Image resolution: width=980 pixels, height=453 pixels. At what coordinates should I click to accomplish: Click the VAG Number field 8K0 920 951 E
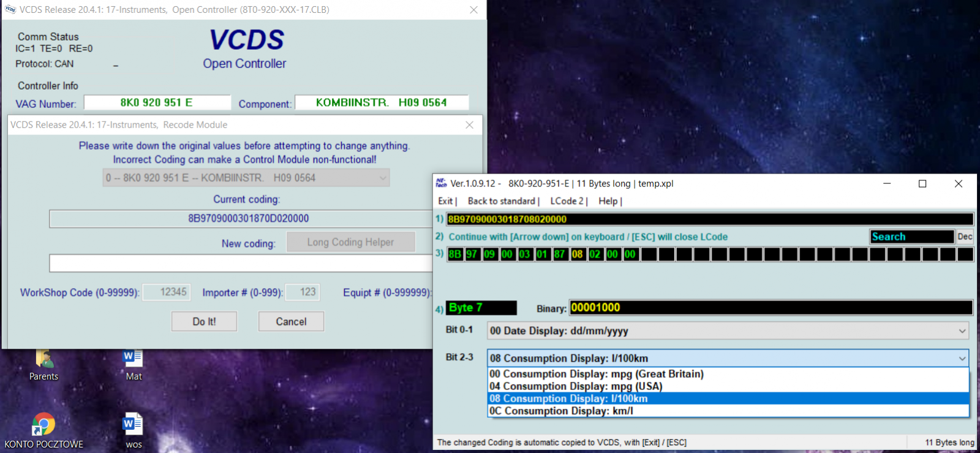(157, 102)
